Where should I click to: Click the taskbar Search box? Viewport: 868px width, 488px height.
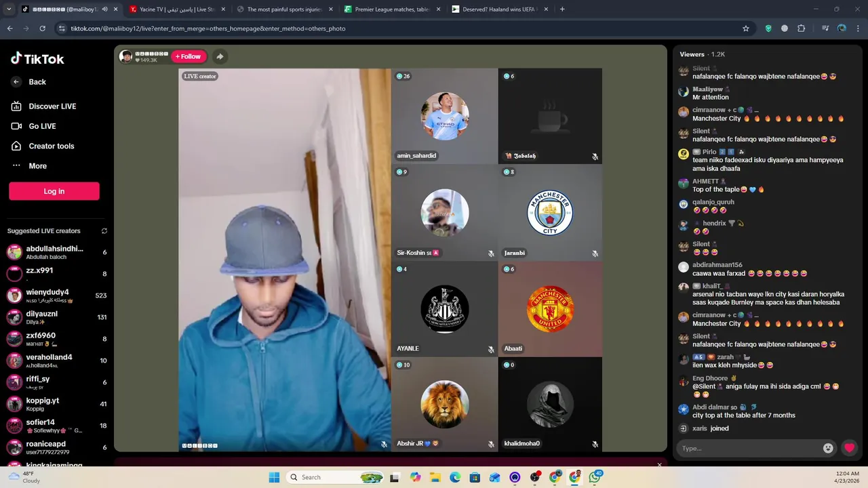point(336,477)
